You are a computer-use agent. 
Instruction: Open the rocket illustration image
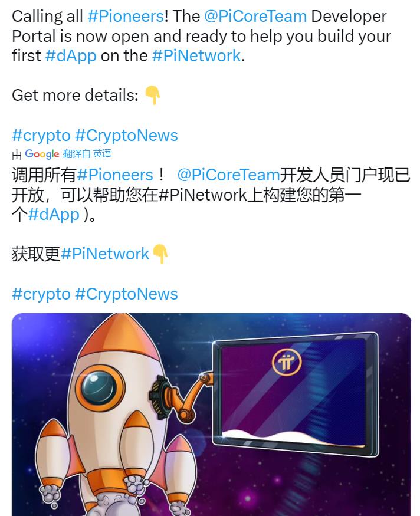click(x=211, y=415)
